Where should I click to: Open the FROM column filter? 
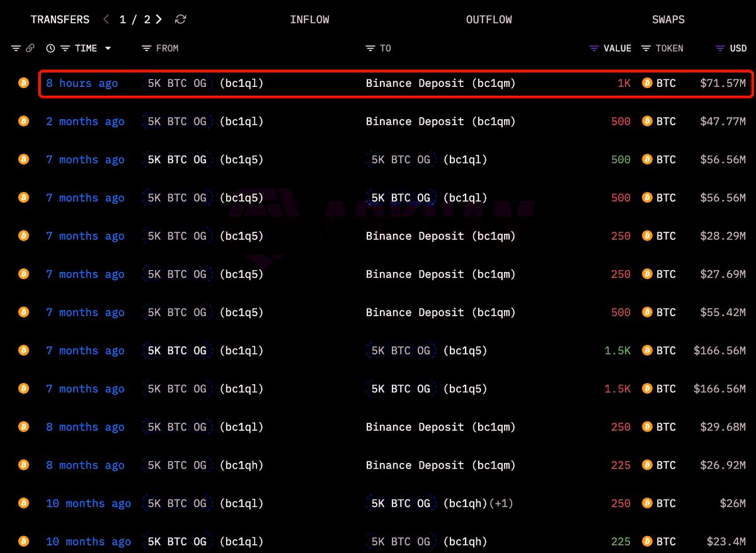point(146,48)
